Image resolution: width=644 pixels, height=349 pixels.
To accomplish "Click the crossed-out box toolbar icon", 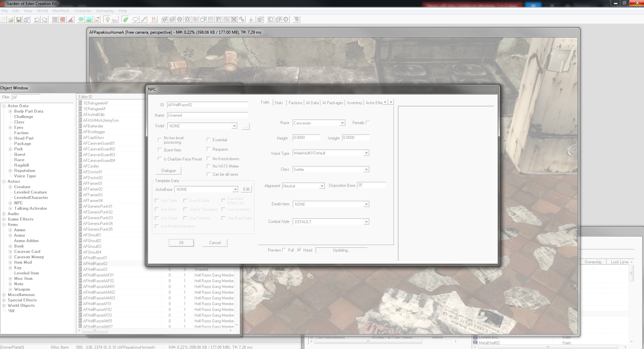I will click(234, 20).
